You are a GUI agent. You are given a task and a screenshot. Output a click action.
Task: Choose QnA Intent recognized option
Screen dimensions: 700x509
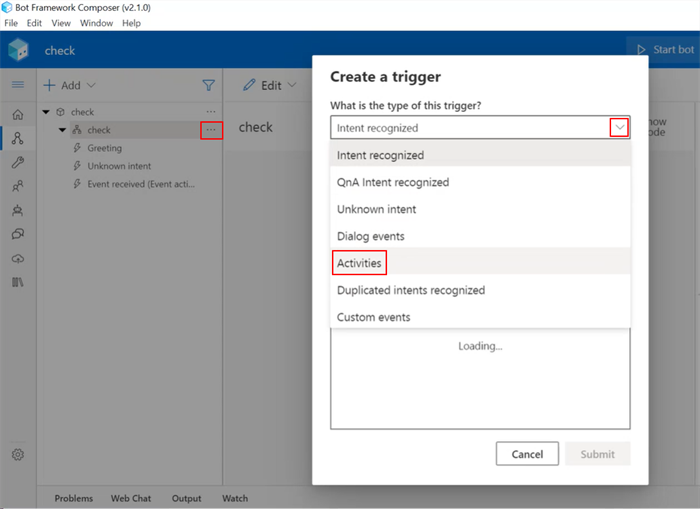(x=480, y=182)
